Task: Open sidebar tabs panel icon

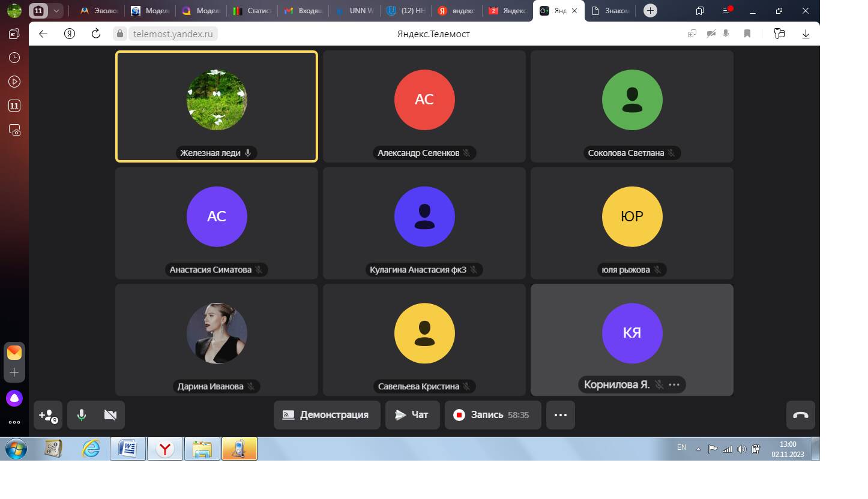Action: [x=14, y=34]
